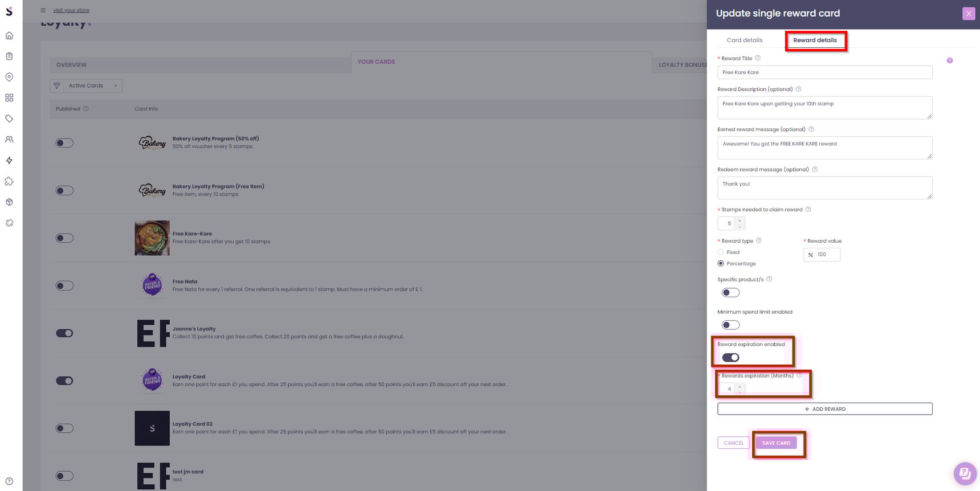Click the help icon beside Reward Title
Viewport: 980px width, 491px height.
pos(758,58)
